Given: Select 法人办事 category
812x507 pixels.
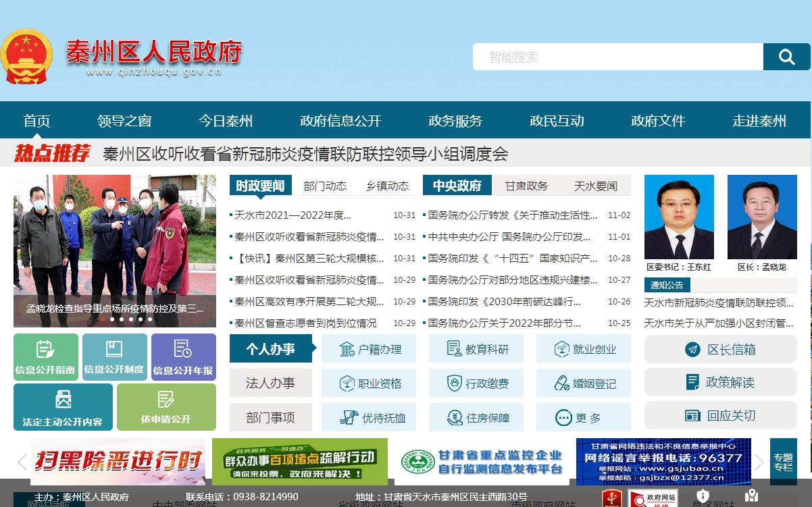Looking at the screenshot, I should click(270, 383).
